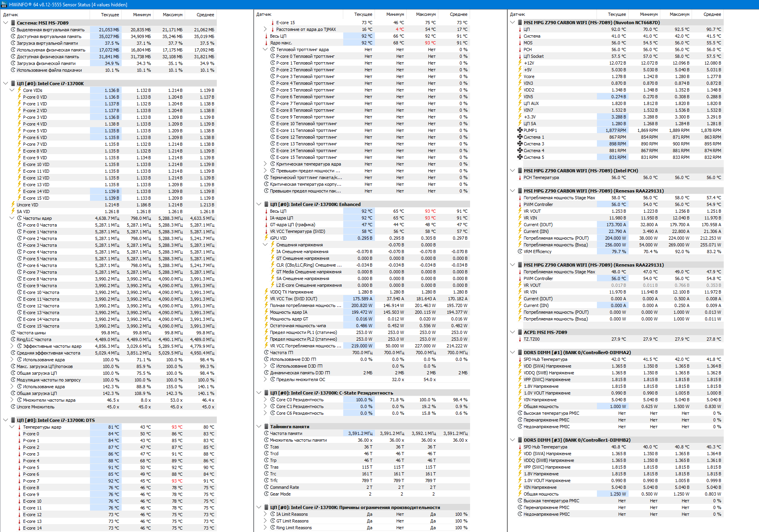The height and width of the screenshot is (532, 759).
Task: Click the icon next to "Uncore Множитель"
Action: (x=13, y=407)
